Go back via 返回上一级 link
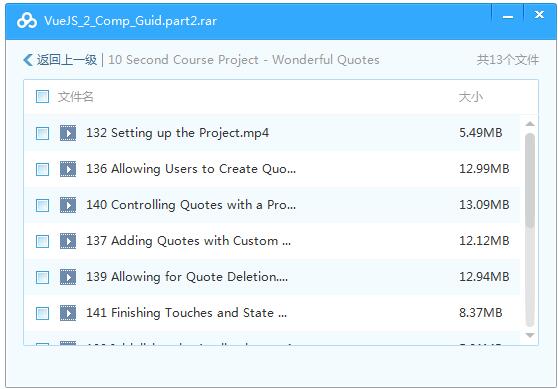Viewport: 558px width, 389px height. tap(67, 60)
